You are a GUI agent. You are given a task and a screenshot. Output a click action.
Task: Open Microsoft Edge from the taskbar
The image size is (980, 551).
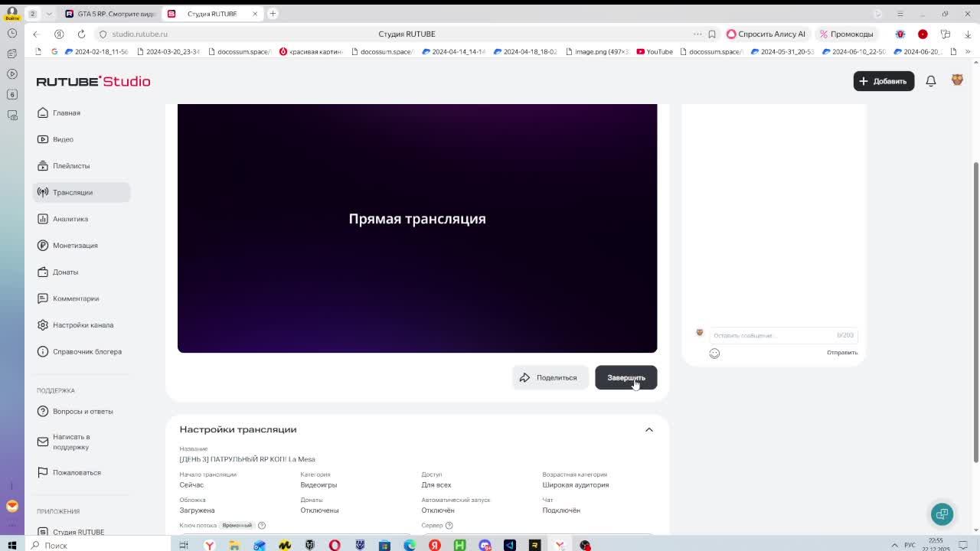click(x=410, y=545)
